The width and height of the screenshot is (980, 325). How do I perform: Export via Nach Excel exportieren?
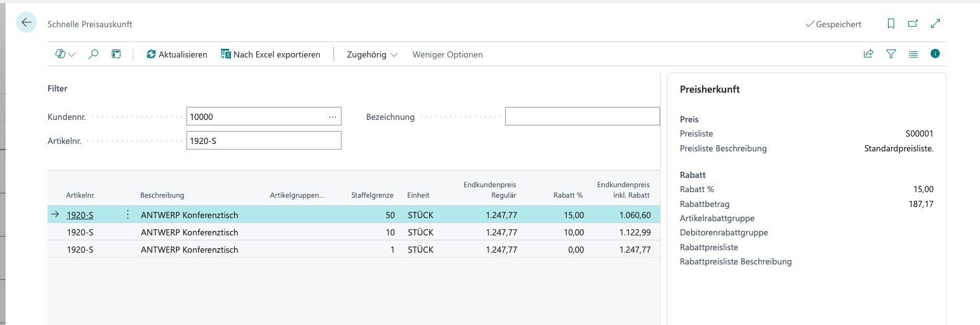coord(270,54)
